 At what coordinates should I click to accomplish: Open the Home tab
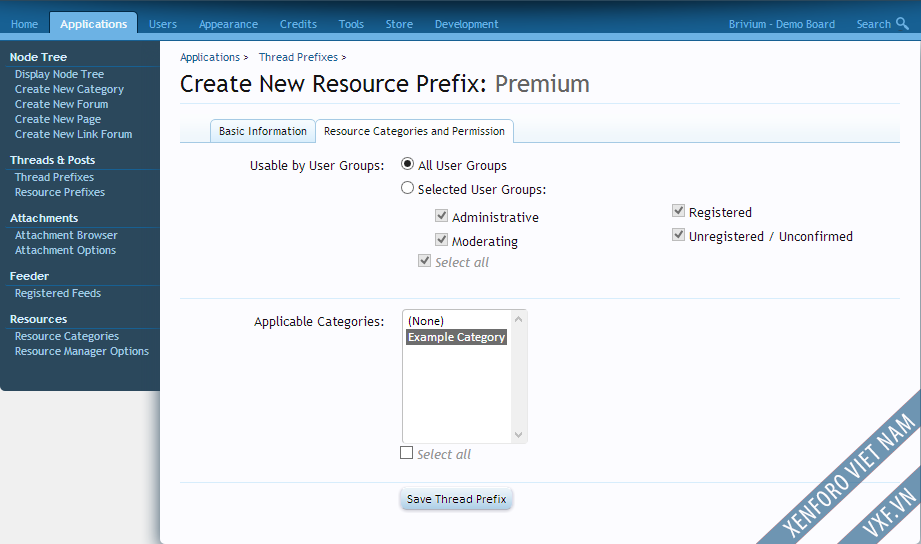24,24
